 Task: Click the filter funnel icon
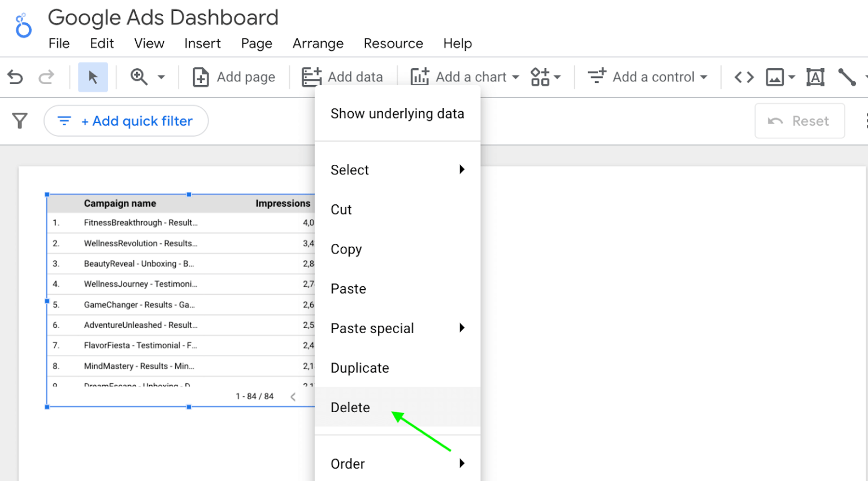coord(20,120)
